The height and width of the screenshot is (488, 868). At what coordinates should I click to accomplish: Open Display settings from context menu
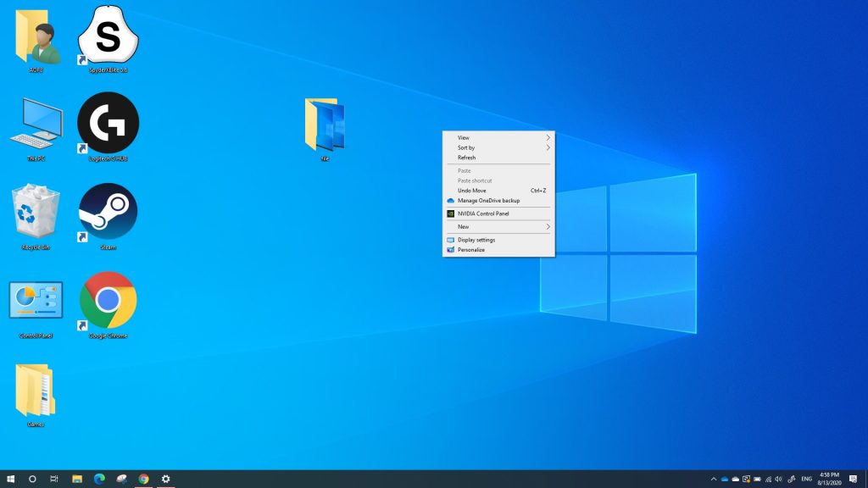498,240
